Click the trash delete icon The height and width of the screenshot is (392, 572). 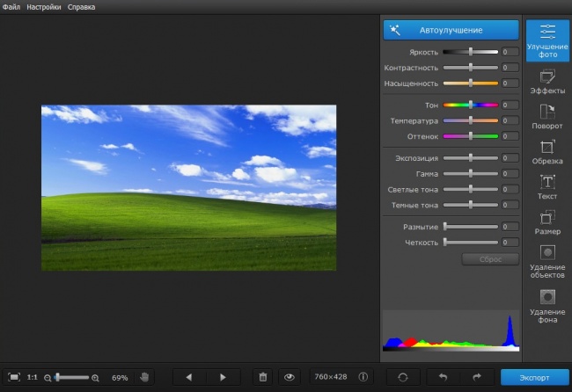click(x=262, y=377)
